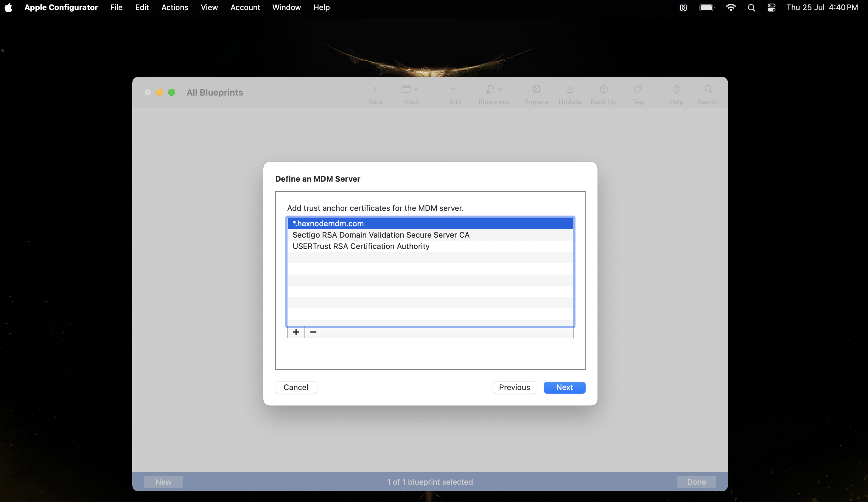
Task: Select the *.hexnodemdm.com certificate row
Action: click(x=430, y=223)
